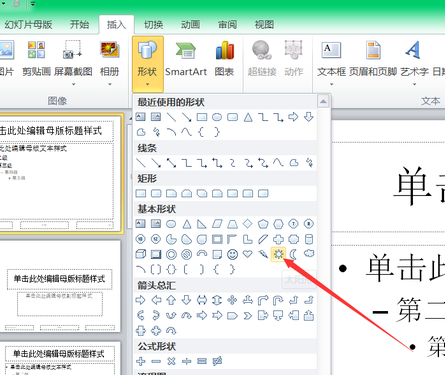The width and height of the screenshot is (445, 375).
Task: Pick the Right Triangle in Basic Shapes
Action: (202, 224)
